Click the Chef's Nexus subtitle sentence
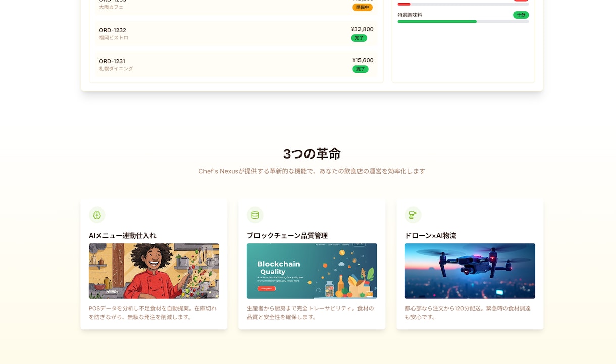 click(312, 171)
